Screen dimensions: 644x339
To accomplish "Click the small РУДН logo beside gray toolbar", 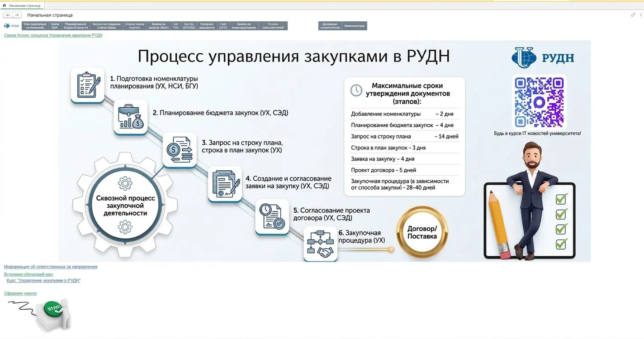I will tap(12, 26).
